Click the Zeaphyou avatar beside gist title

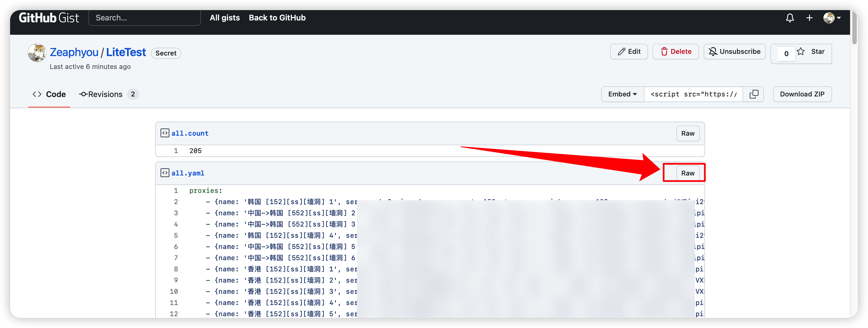tap(37, 52)
